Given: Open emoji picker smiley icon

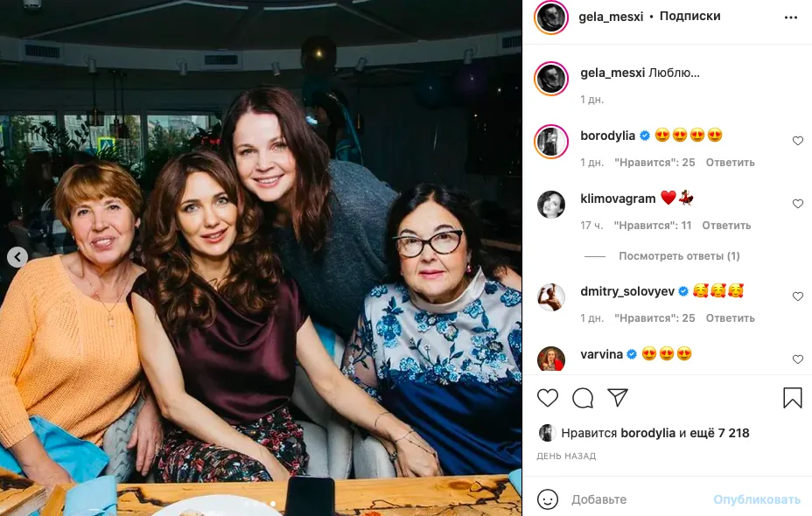Looking at the screenshot, I should click(x=548, y=499).
